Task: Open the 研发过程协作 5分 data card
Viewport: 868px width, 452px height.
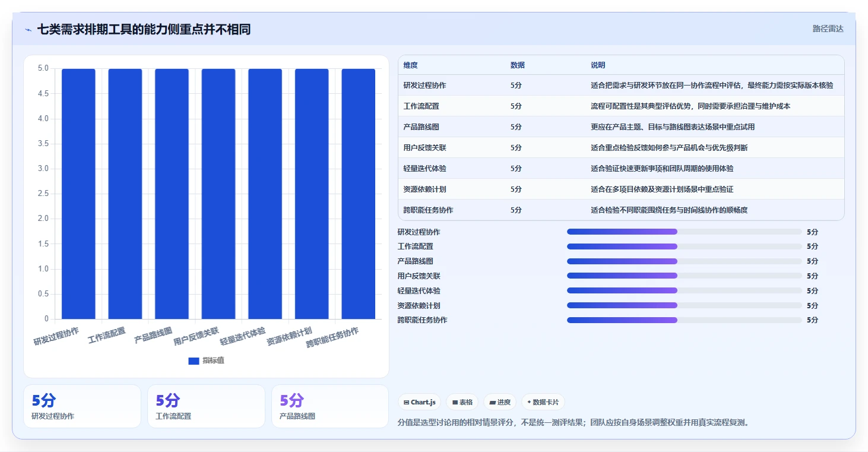Action: (x=82, y=406)
